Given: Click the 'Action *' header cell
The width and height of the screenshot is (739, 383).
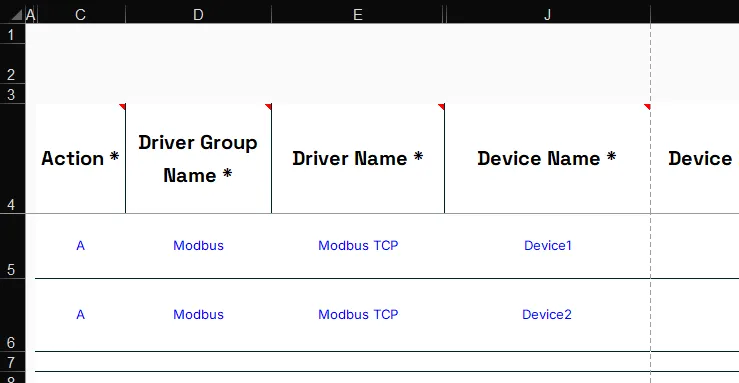Looking at the screenshot, I should (x=81, y=159).
